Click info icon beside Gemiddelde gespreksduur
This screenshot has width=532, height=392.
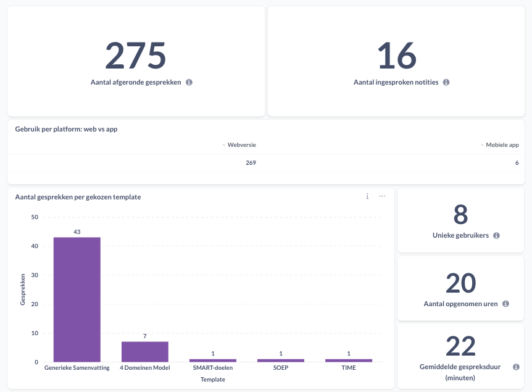pos(516,367)
